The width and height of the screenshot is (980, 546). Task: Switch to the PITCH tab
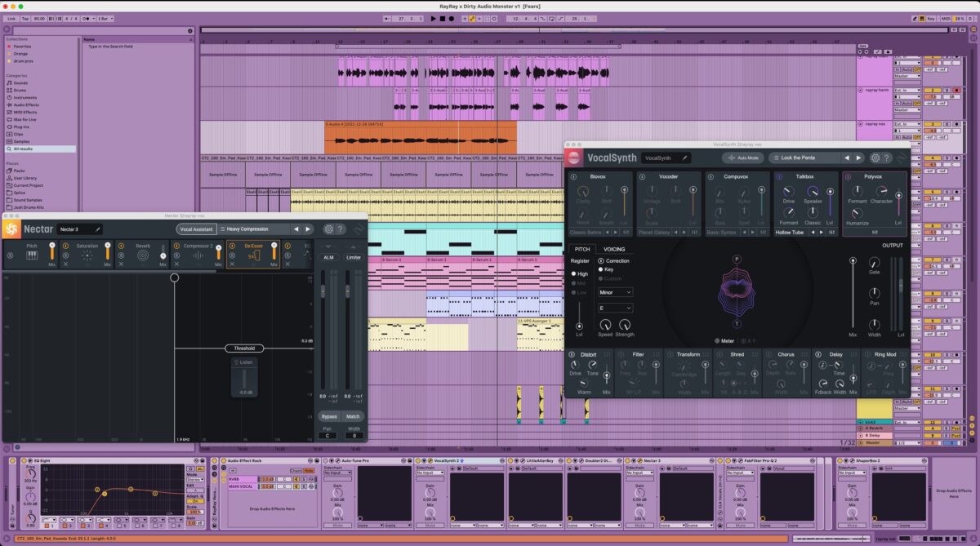pyautogui.click(x=582, y=249)
